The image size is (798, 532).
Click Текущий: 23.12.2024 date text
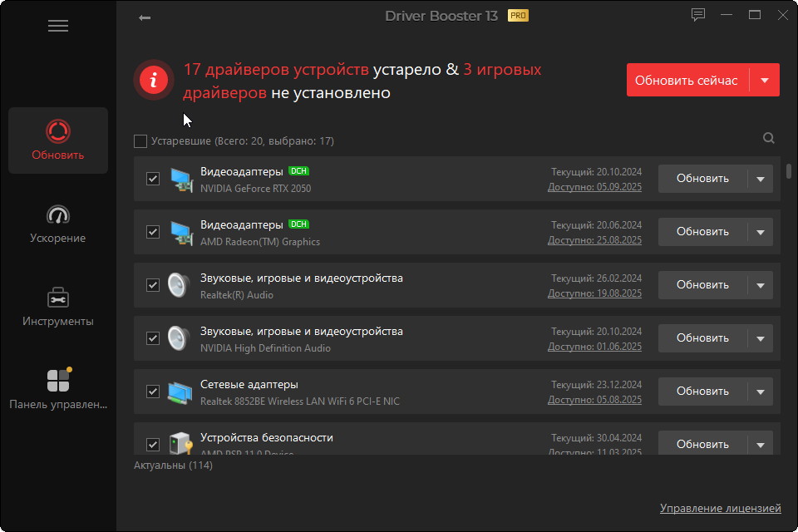597,385
